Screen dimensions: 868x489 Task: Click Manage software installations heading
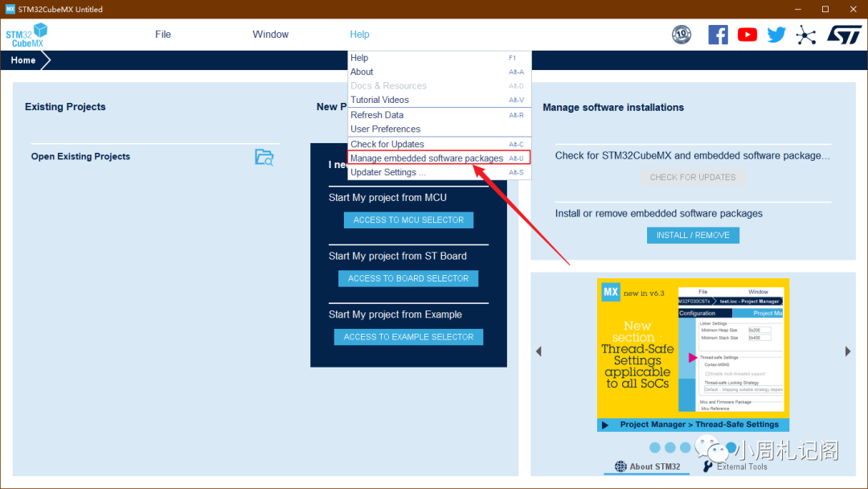click(x=612, y=108)
